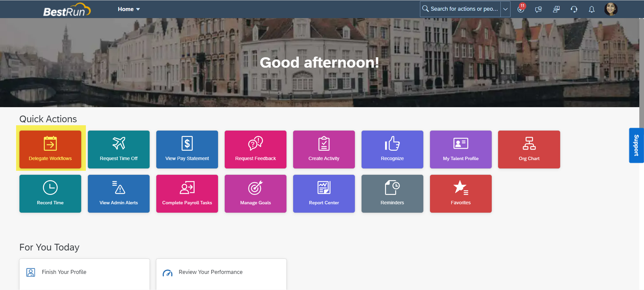The width and height of the screenshot is (644, 290).
Task: Click the headset support icon in the header
Action: coord(574,9)
